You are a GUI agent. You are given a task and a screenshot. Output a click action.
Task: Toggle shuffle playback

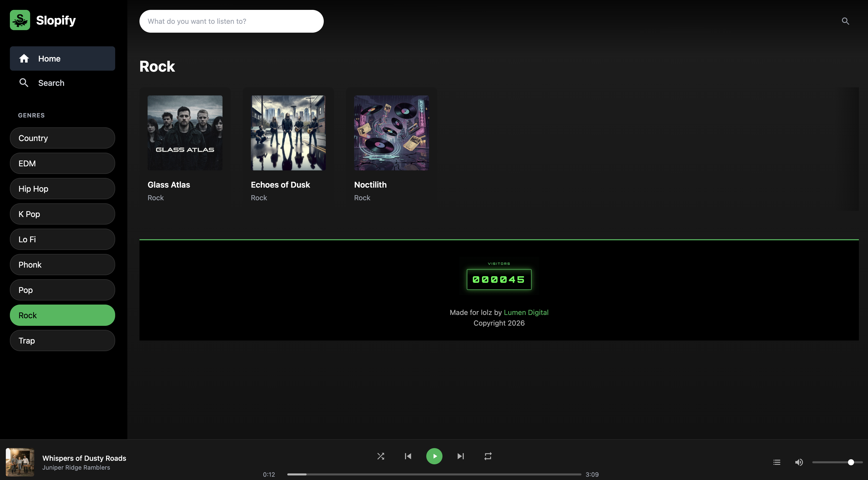[x=380, y=456]
